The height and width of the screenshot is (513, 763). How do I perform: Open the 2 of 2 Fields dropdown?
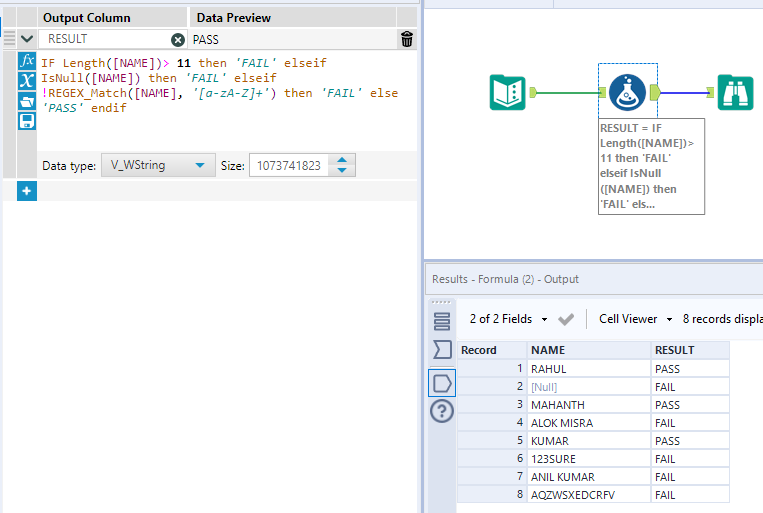508,319
